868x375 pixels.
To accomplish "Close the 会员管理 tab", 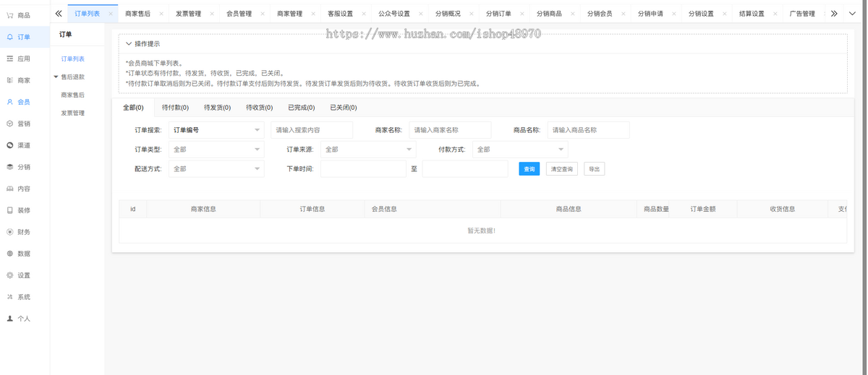I will 263,14.
